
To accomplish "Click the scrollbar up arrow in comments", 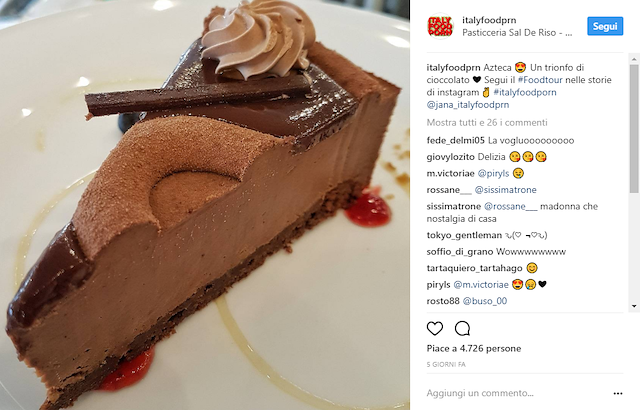I will coord(634,59).
